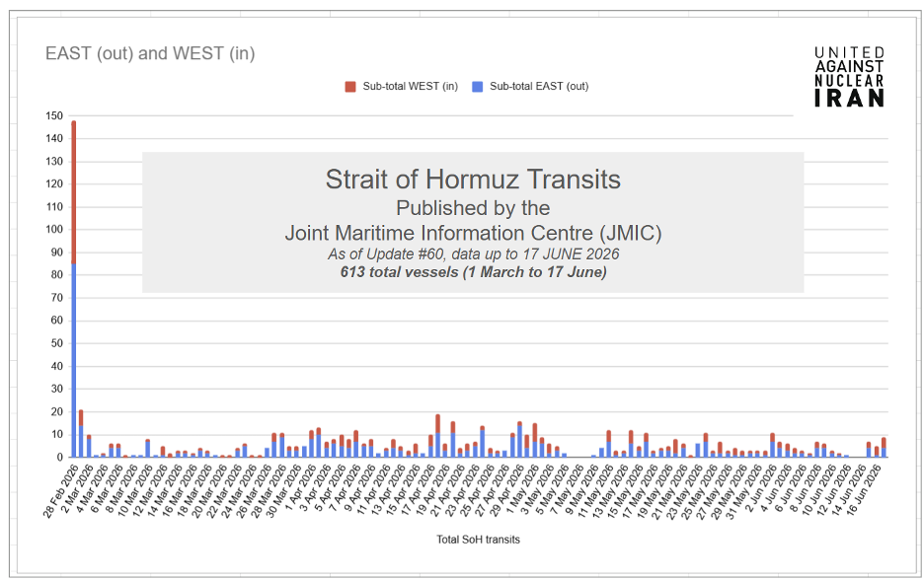Click the y-axis value 50
This screenshot has height=580, width=924.
point(56,343)
